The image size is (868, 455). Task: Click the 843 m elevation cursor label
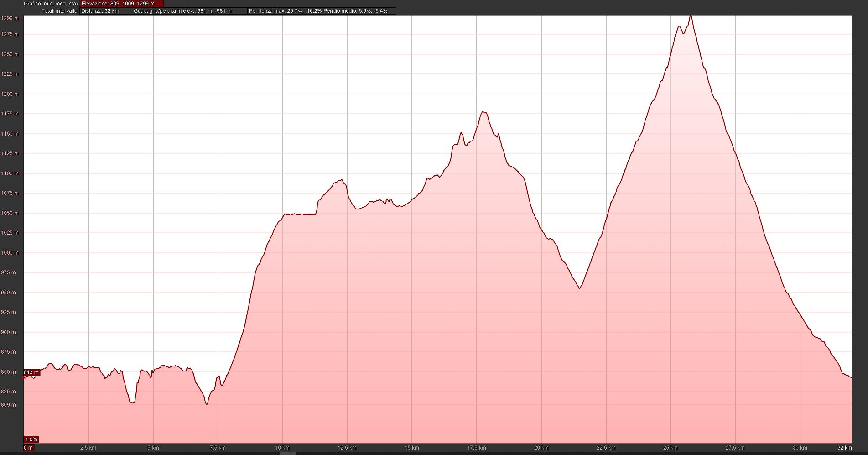tap(31, 373)
